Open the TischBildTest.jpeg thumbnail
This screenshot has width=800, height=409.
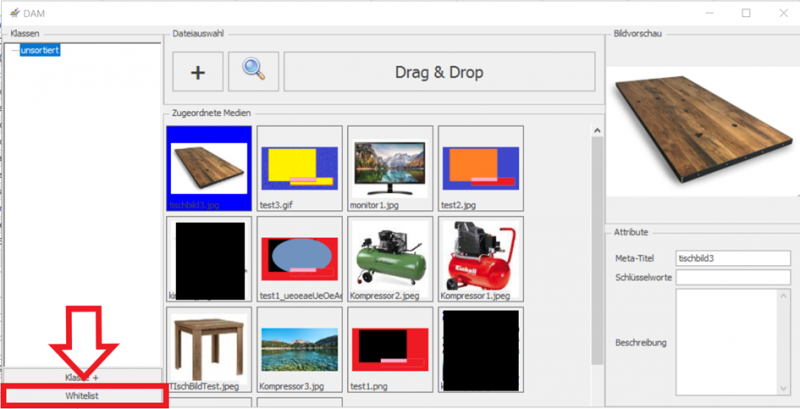[x=208, y=348]
